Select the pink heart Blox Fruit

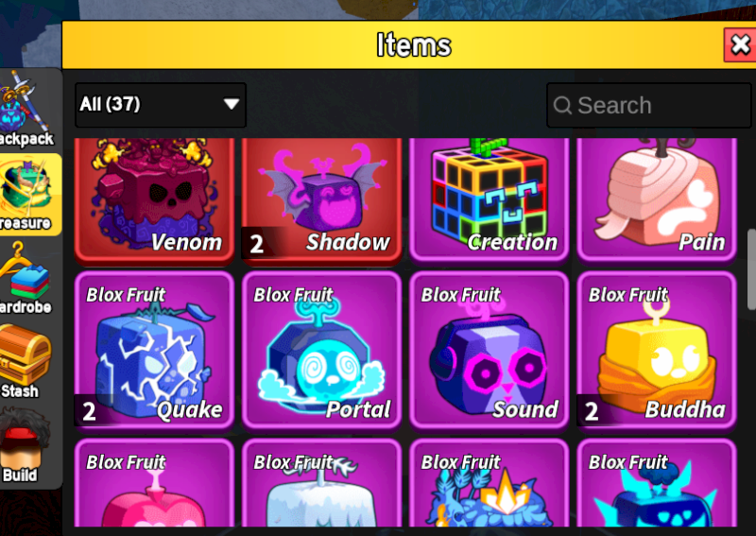click(154, 483)
